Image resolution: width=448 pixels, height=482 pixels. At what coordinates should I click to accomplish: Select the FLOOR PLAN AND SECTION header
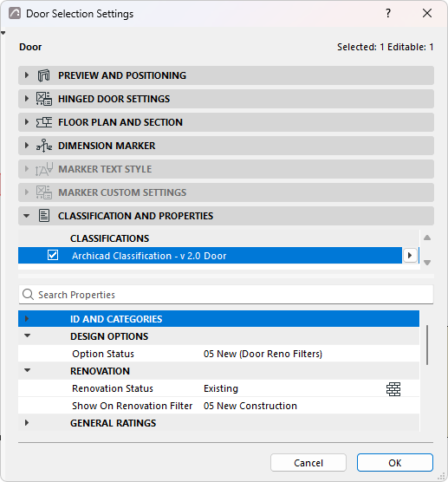(x=120, y=122)
